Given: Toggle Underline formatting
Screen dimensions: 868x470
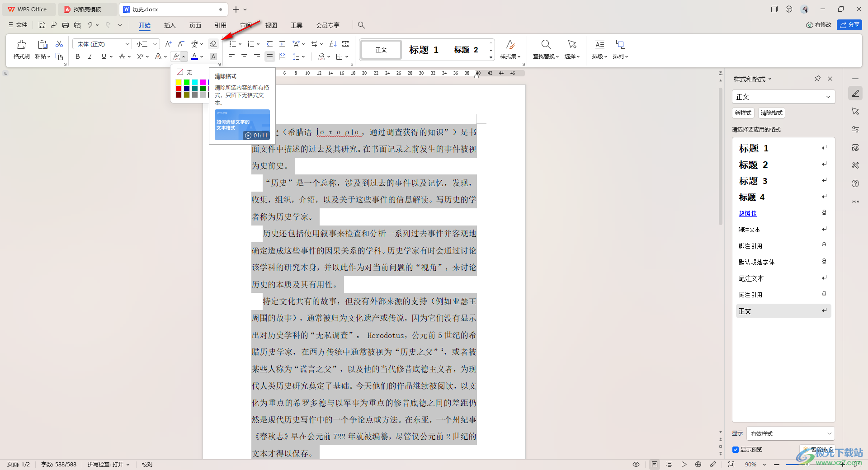Looking at the screenshot, I should [104, 56].
